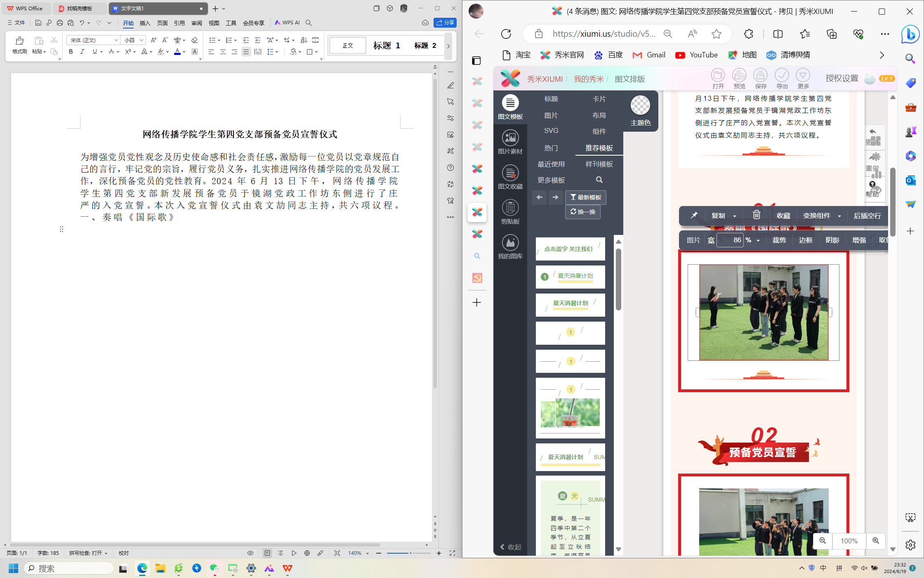Open numbered list dropdown
This screenshot has width=924, height=578.
coord(236,40)
